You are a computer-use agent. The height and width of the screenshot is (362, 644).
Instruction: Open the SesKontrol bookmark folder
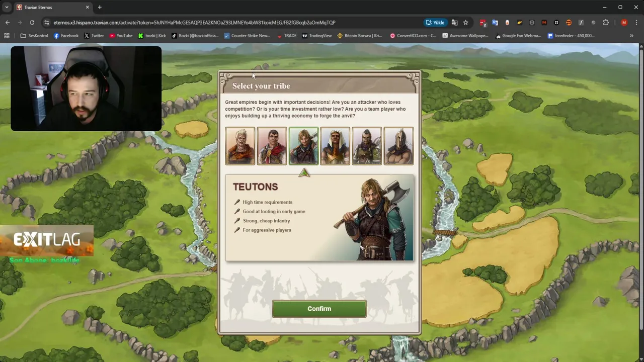pyautogui.click(x=34, y=36)
